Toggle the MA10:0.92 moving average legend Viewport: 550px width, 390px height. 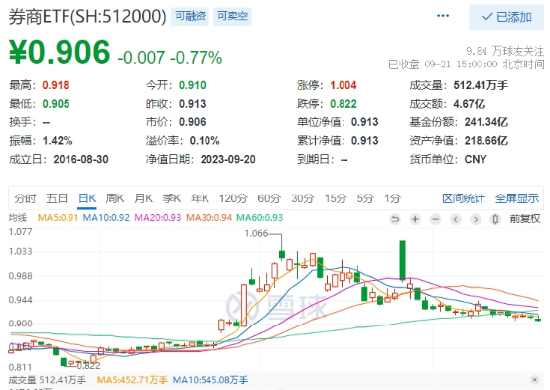(x=106, y=218)
